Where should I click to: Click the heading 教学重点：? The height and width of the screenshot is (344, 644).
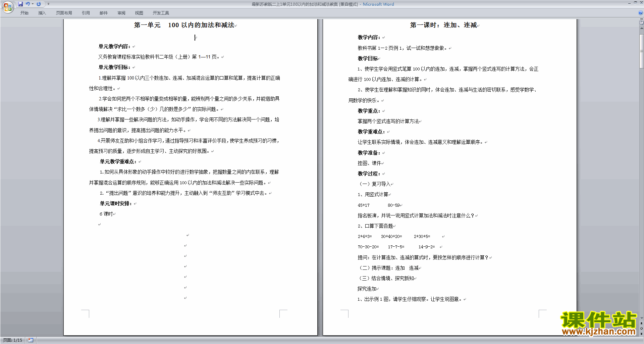click(x=369, y=111)
